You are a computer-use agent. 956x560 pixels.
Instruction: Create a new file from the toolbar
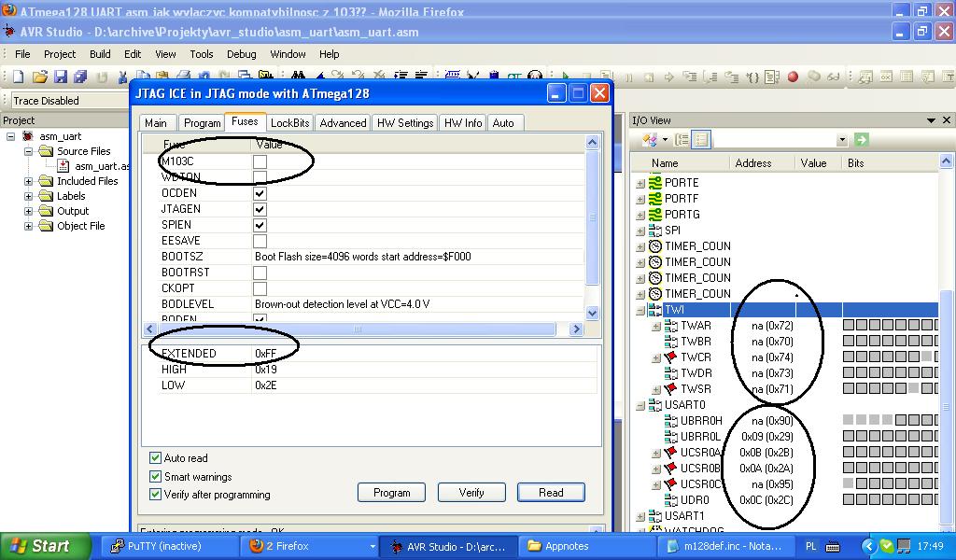pos(19,77)
